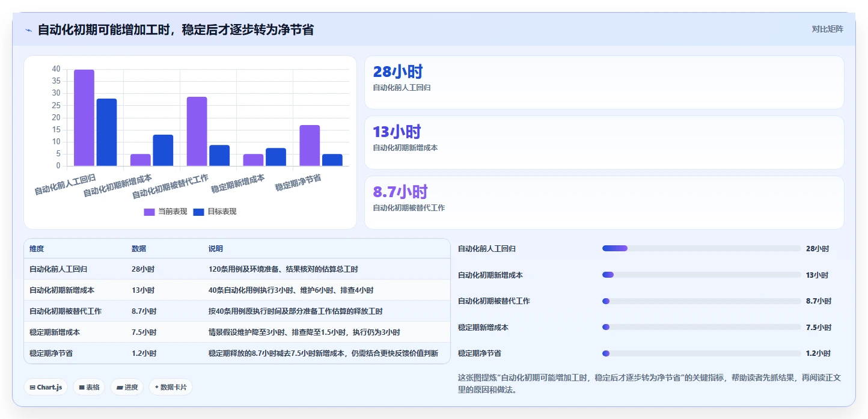The width and height of the screenshot is (868, 419).
Task: Click description starting with 120条用例及环境准备
Action: [x=284, y=269]
